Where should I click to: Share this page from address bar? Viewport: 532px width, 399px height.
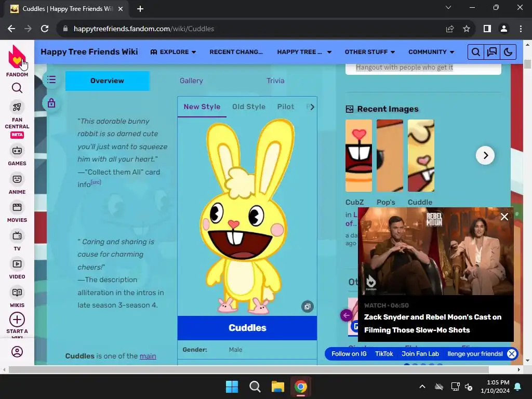[450, 29]
